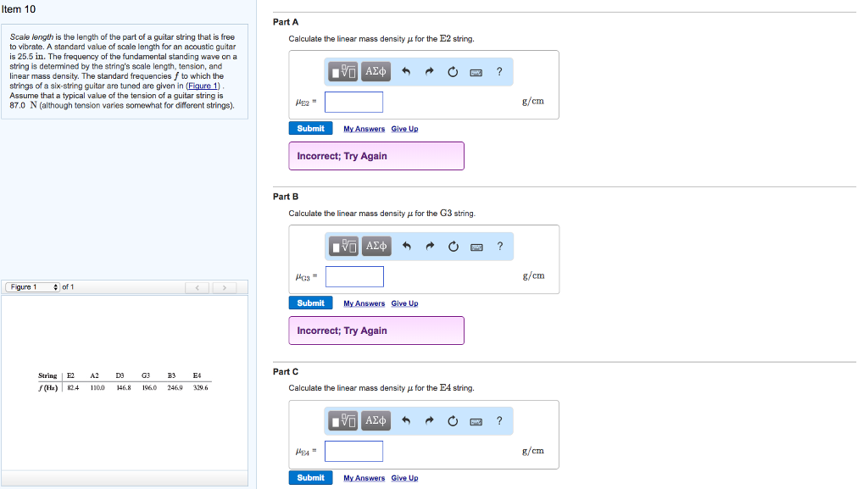Give Up on Part B
The image size is (868, 489).
[x=404, y=303]
